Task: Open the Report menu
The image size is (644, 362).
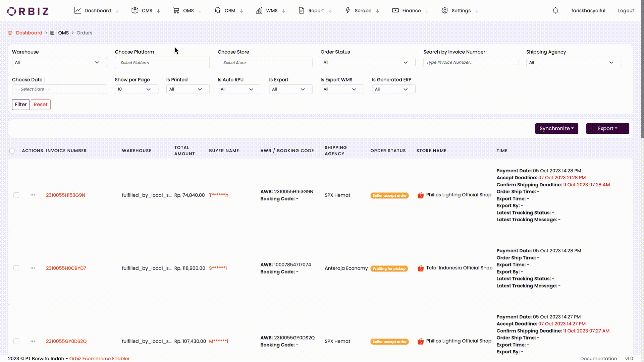Action: click(316, 10)
